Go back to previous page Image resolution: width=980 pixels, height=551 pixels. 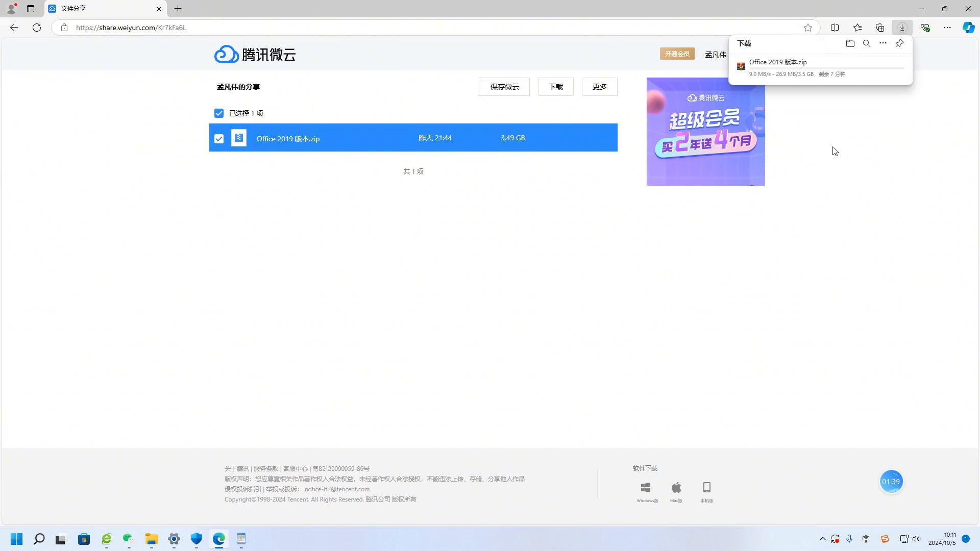pos(14,28)
